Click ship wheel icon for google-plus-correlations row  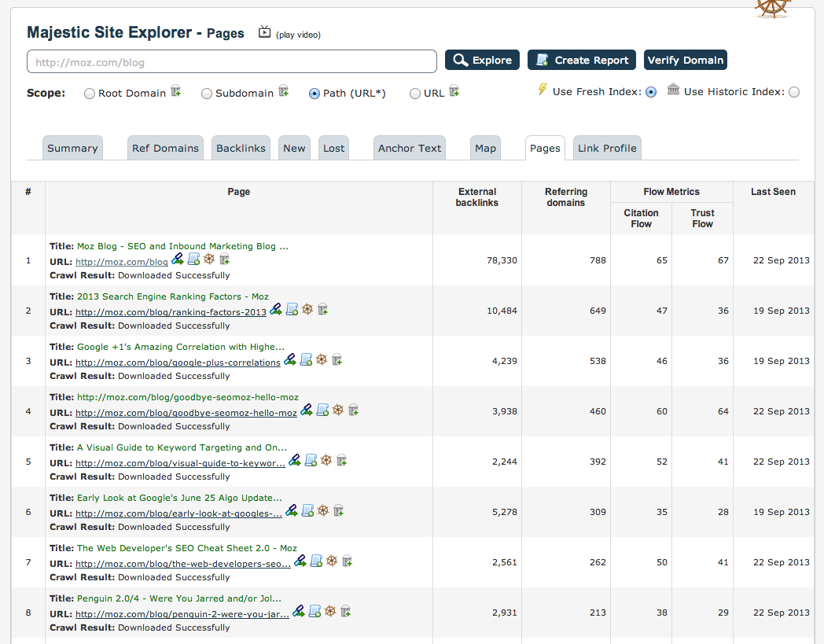click(322, 360)
